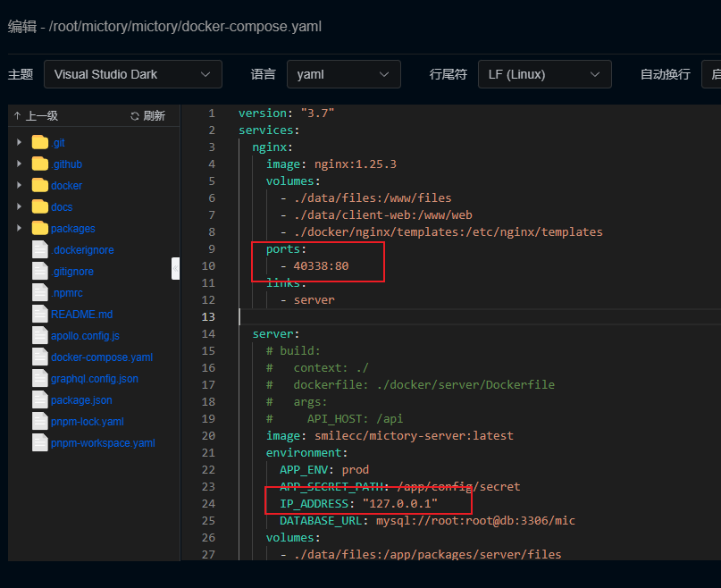The width and height of the screenshot is (721, 588).
Task: Click the IP_ADDRESS value "127.0.0.1"
Action: [400, 504]
